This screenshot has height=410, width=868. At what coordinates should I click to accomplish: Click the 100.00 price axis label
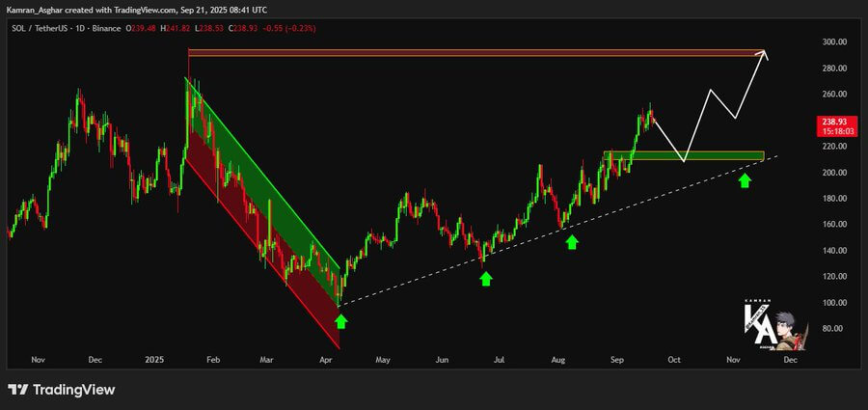point(833,303)
